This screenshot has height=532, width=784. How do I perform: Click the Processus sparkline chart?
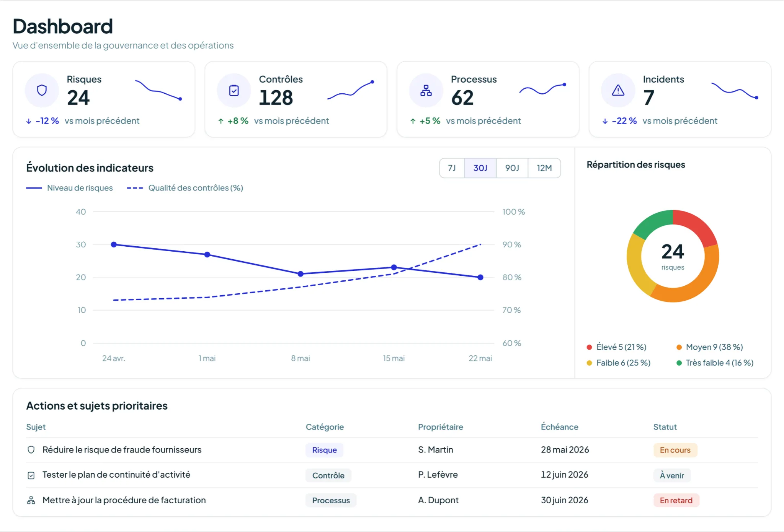click(543, 89)
